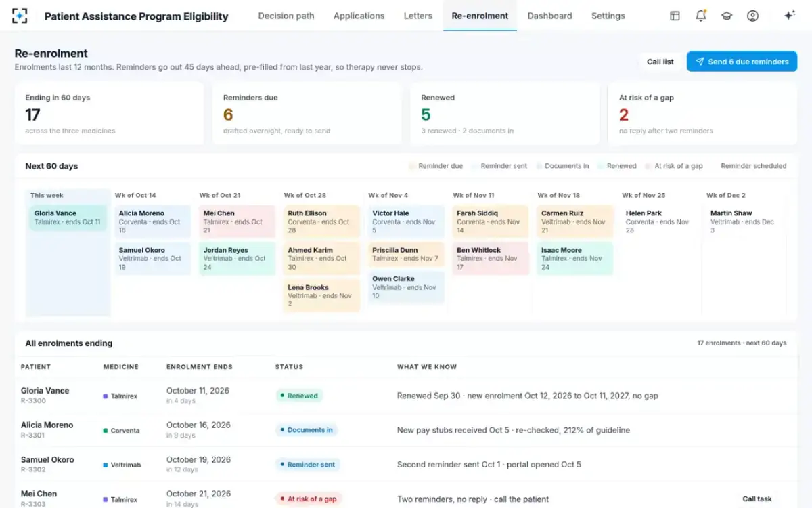
Task: Click the Call list button
Action: pyautogui.click(x=660, y=62)
